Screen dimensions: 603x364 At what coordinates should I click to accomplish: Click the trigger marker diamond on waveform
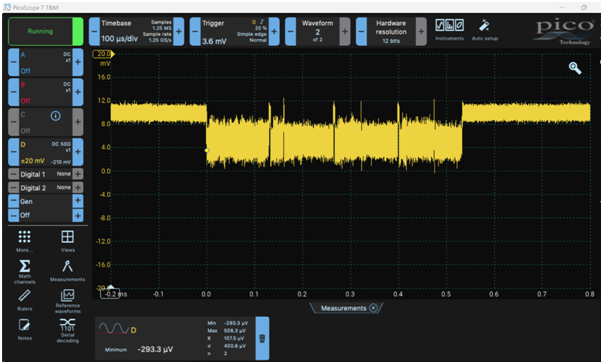(207, 150)
